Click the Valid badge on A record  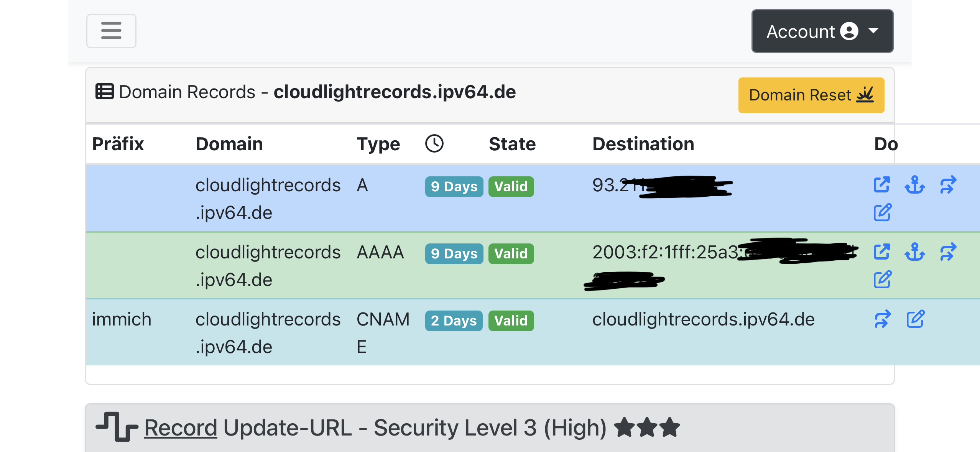point(511,186)
